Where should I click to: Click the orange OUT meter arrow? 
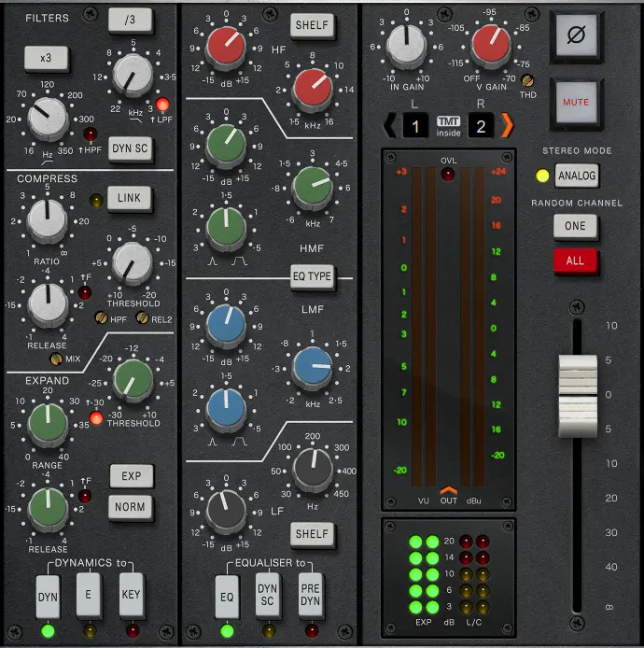click(449, 490)
